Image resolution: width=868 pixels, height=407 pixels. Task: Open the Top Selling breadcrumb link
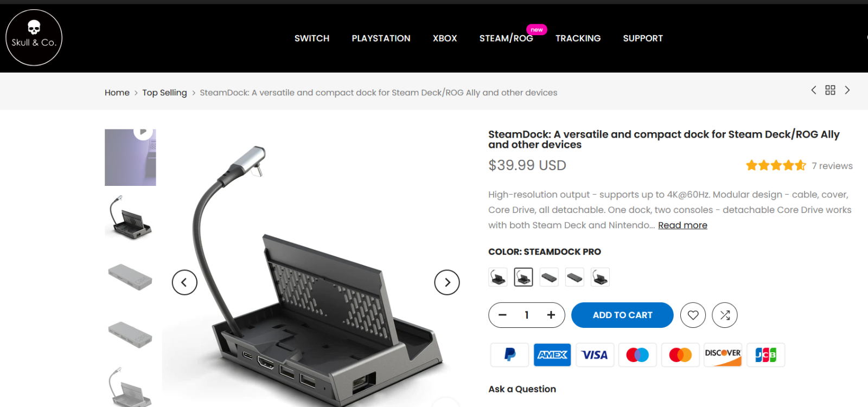click(x=164, y=93)
